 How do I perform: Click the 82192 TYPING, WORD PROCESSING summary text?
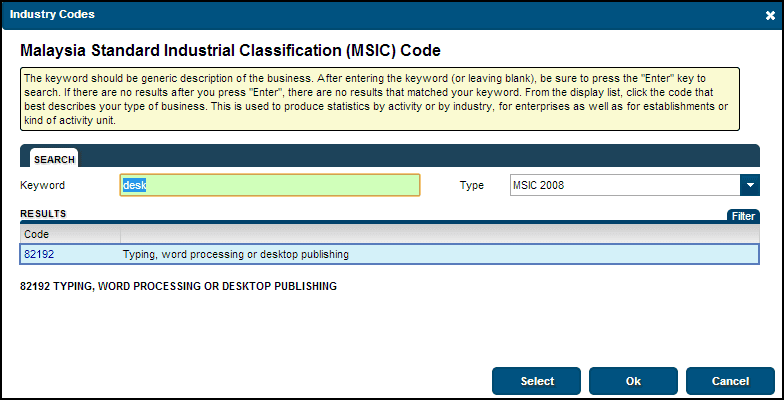[x=178, y=286]
